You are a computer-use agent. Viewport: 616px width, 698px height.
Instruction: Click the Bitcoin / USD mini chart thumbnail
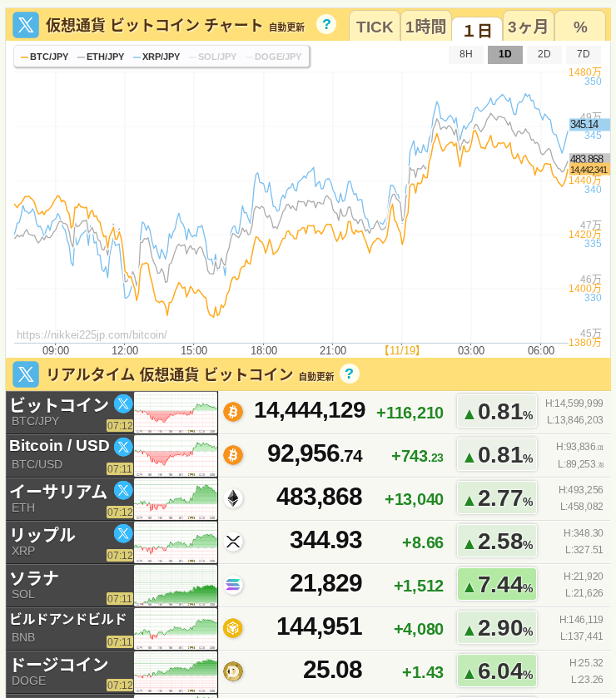coord(176,455)
